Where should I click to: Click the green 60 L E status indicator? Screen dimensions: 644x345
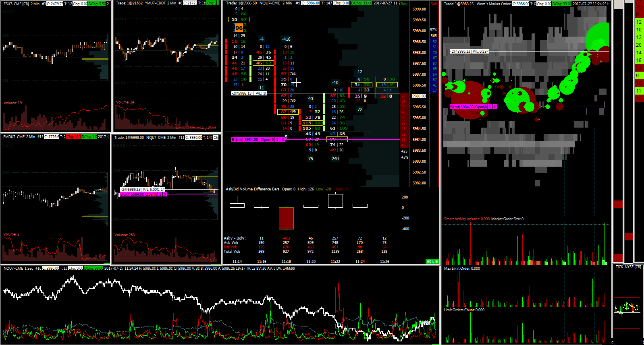tap(432, 262)
